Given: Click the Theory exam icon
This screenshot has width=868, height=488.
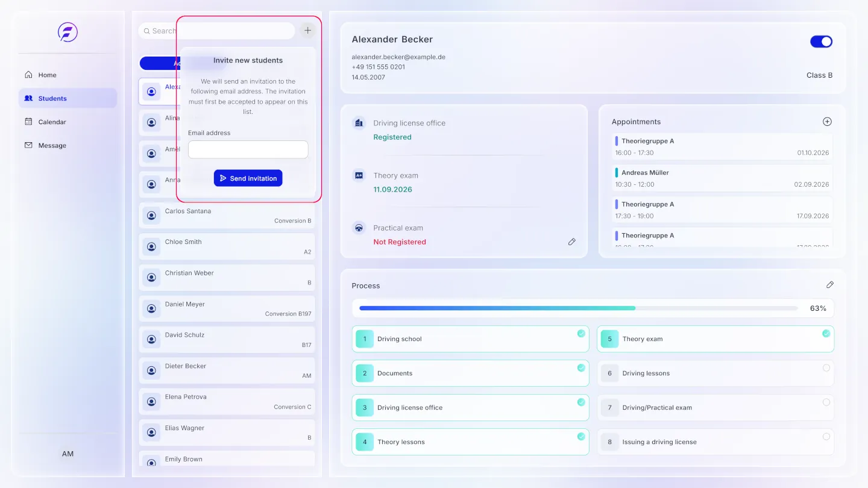Looking at the screenshot, I should click(x=359, y=175).
